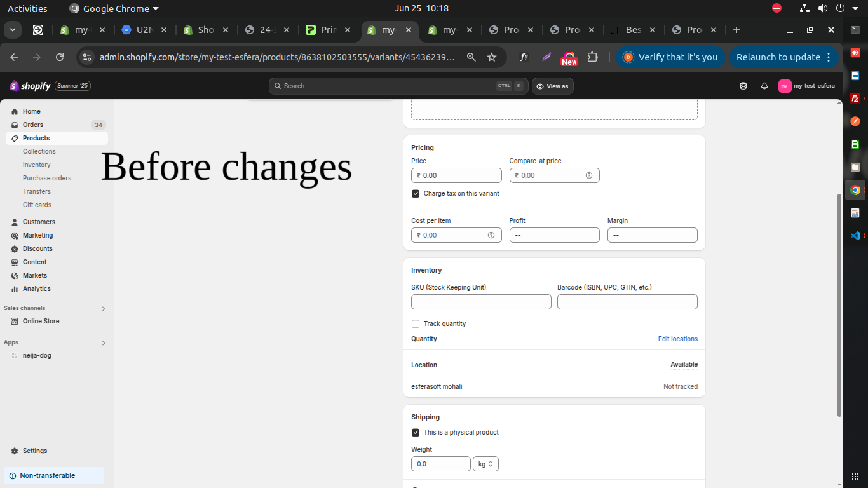Expand the Sales channels section
The image size is (868, 488).
pos(104,309)
